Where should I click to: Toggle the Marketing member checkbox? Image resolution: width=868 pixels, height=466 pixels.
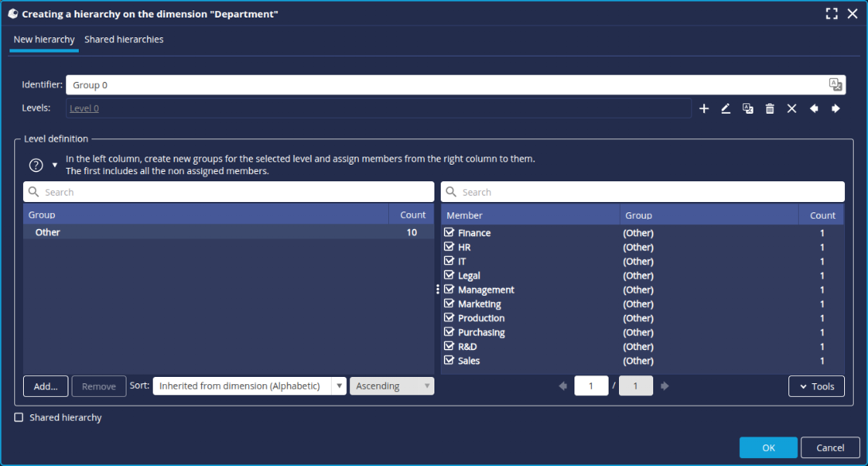[x=449, y=304]
